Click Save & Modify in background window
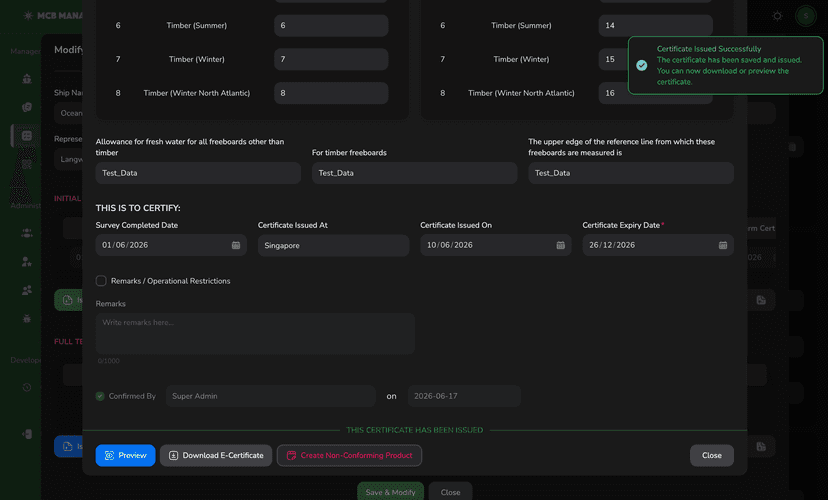This screenshot has height=500, width=828. click(390, 492)
